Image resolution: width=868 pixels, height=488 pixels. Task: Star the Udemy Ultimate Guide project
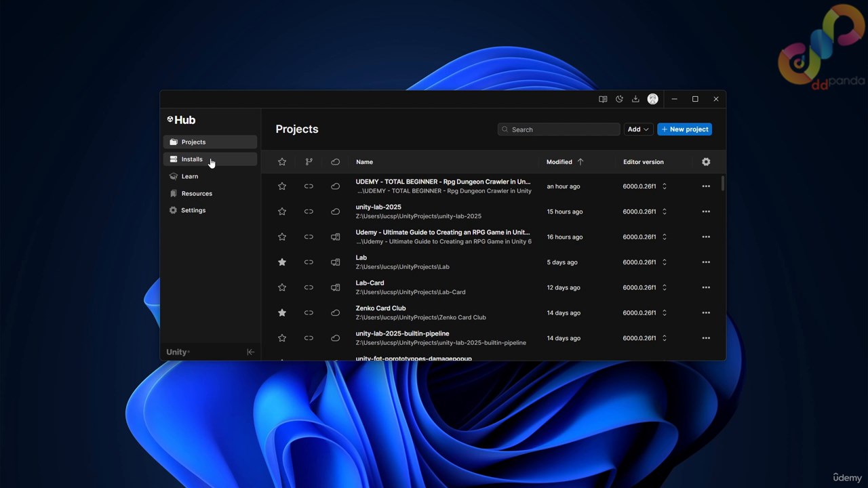click(282, 237)
